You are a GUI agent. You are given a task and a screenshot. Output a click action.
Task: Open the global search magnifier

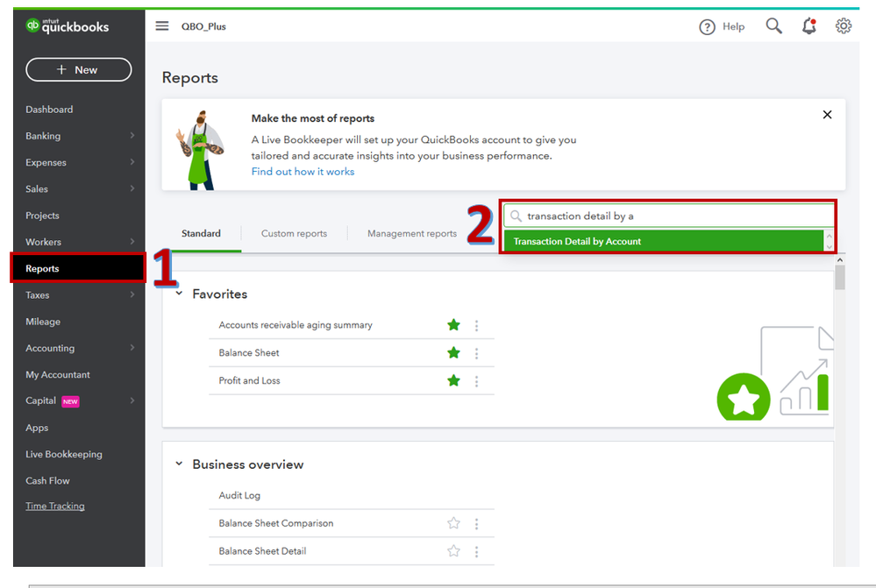tap(773, 25)
